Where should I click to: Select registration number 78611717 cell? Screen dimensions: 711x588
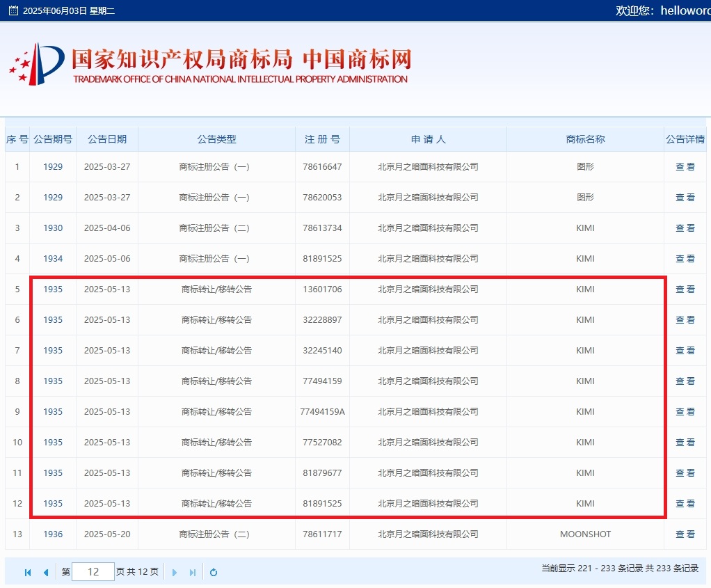322,534
